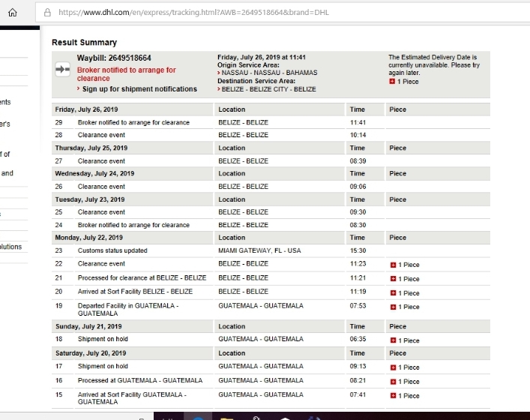Screen dimensions: 530x420
Task: Select the Friday, July 26, 2019 date header
Action: click(x=86, y=109)
